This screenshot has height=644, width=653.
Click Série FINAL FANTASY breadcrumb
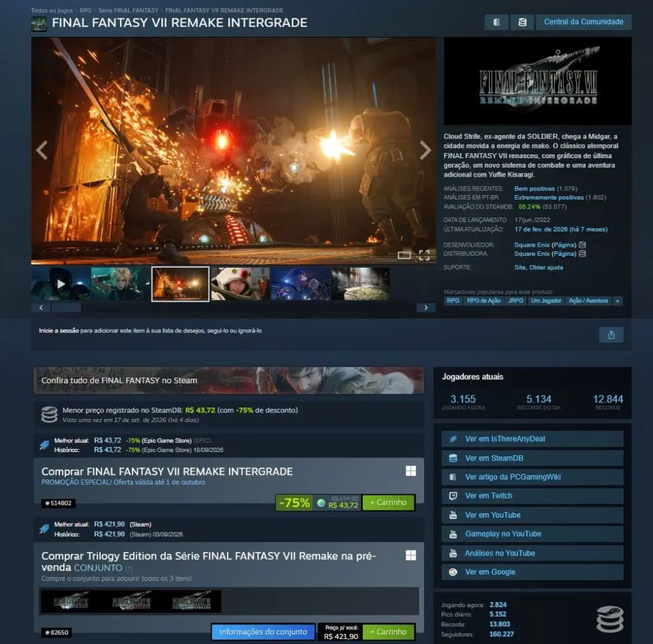click(x=128, y=10)
